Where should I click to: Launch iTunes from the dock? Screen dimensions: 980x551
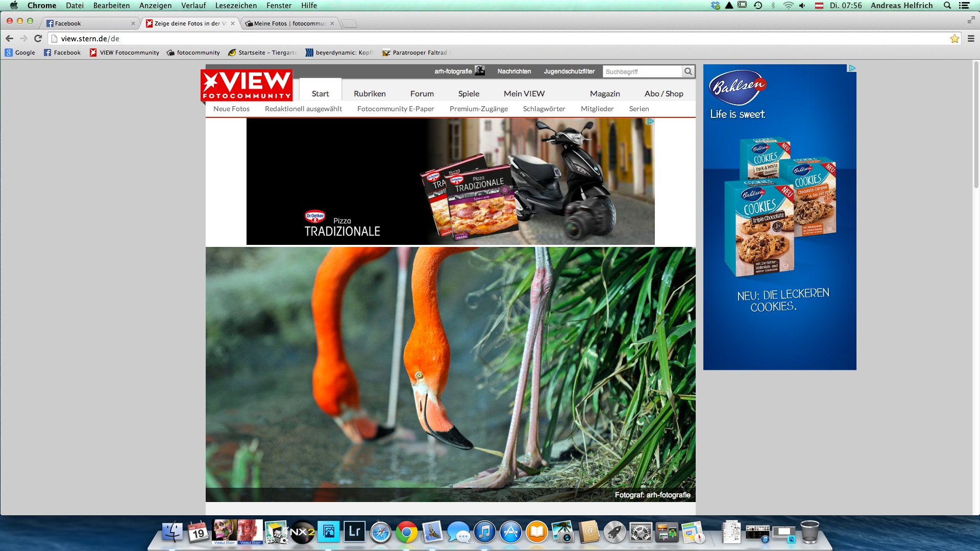coord(485,533)
